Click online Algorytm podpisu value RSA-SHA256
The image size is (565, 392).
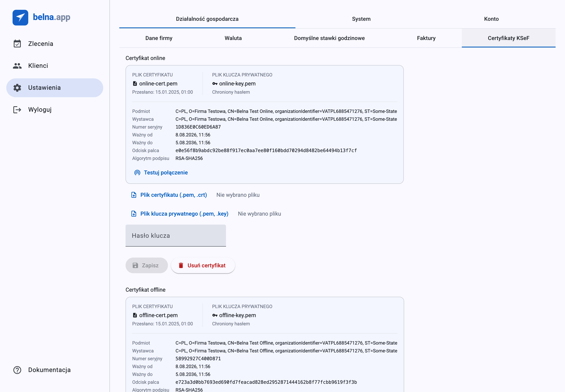pyautogui.click(x=189, y=158)
